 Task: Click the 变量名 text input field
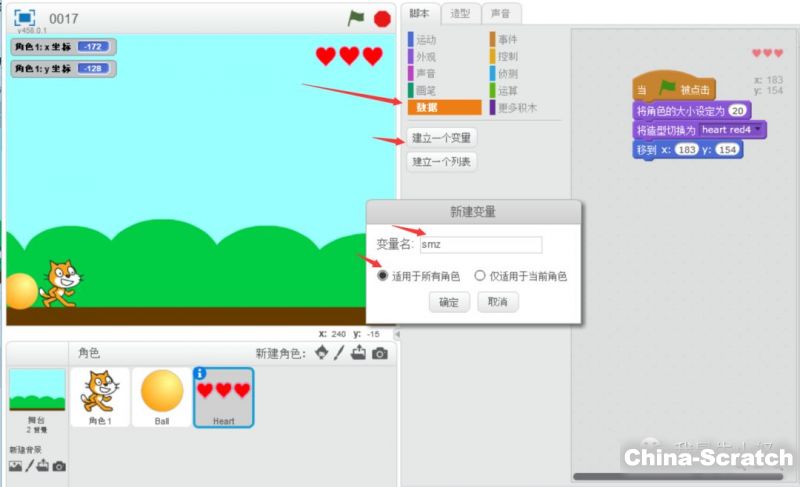[x=480, y=245]
